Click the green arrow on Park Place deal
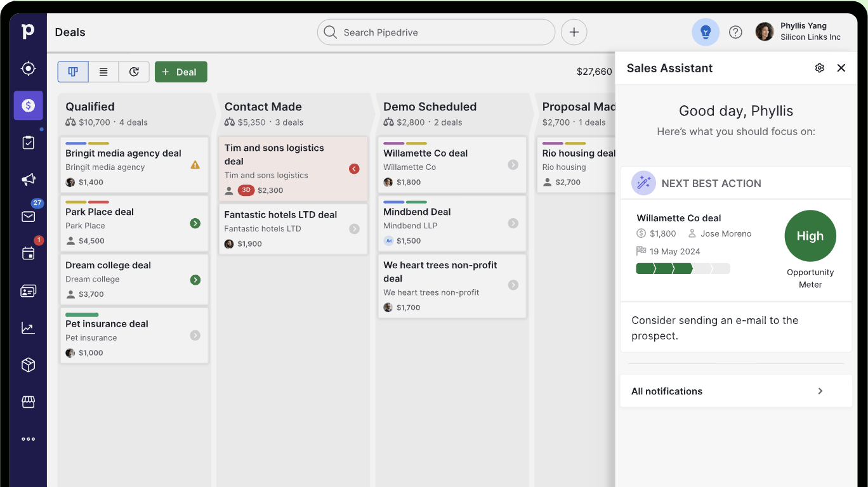Viewport: 868px width, 487px height. click(x=195, y=223)
